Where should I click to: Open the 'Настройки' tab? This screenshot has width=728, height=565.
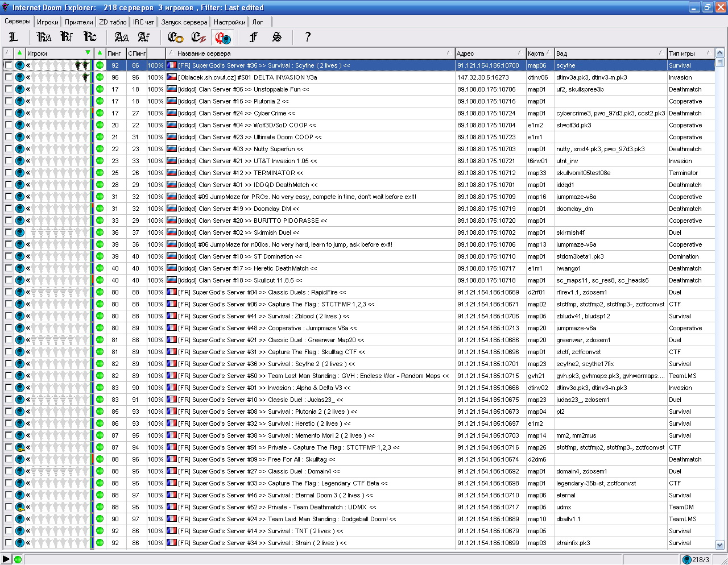(229, 22)
